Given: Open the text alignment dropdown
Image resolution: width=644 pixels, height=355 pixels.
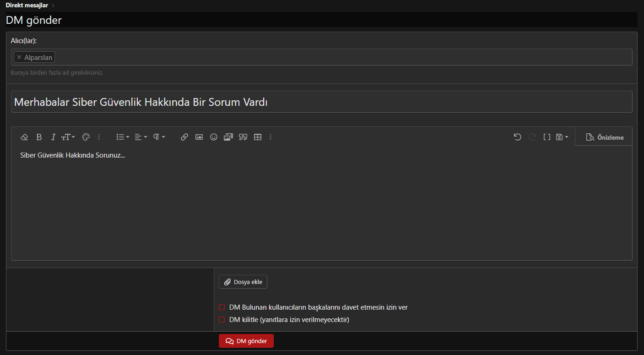Looking at the screenshot, I should (141, 137).
